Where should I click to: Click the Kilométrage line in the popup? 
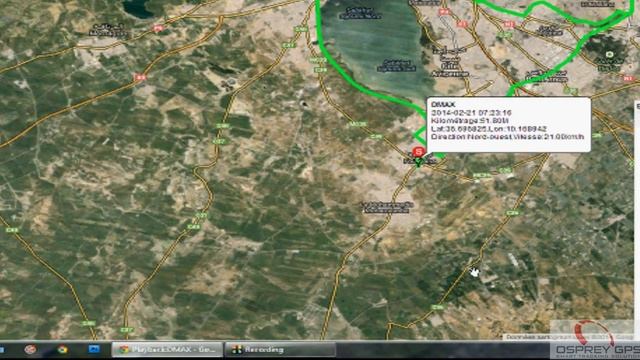pos(470,121)
